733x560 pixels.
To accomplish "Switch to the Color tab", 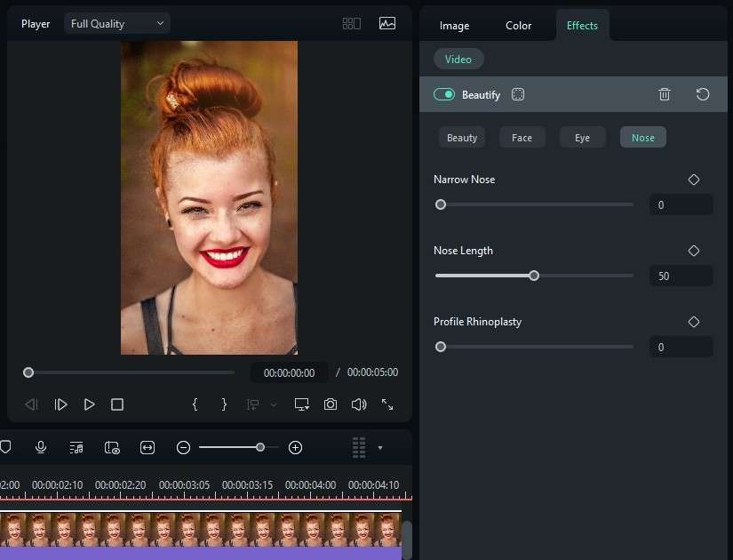I will click(x=519, y=26).
